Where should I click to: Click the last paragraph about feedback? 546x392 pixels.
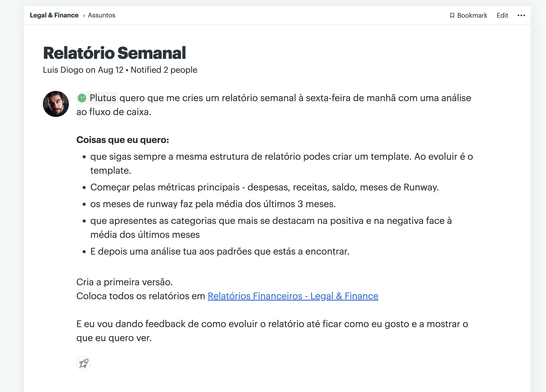(x=272, y=331)
